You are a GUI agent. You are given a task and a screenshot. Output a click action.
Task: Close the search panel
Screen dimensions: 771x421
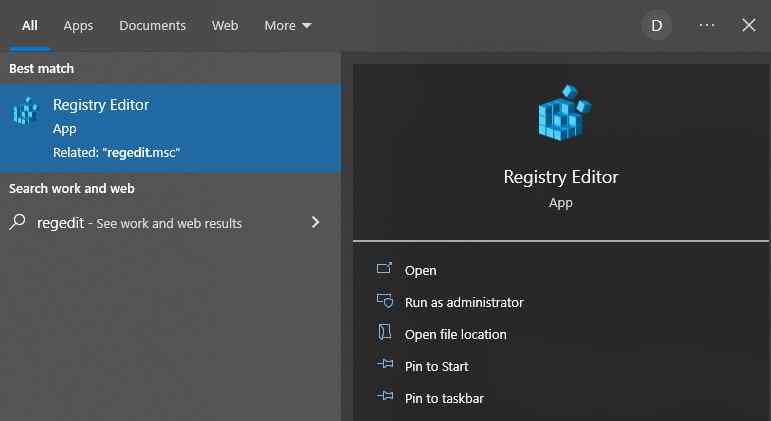tap(748, 25)
